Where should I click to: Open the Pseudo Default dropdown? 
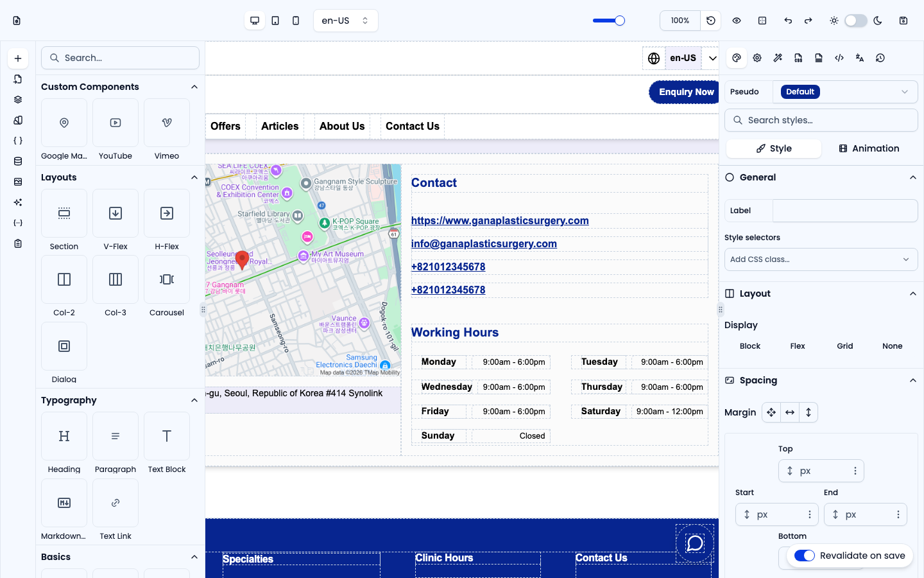coord(845,92)
